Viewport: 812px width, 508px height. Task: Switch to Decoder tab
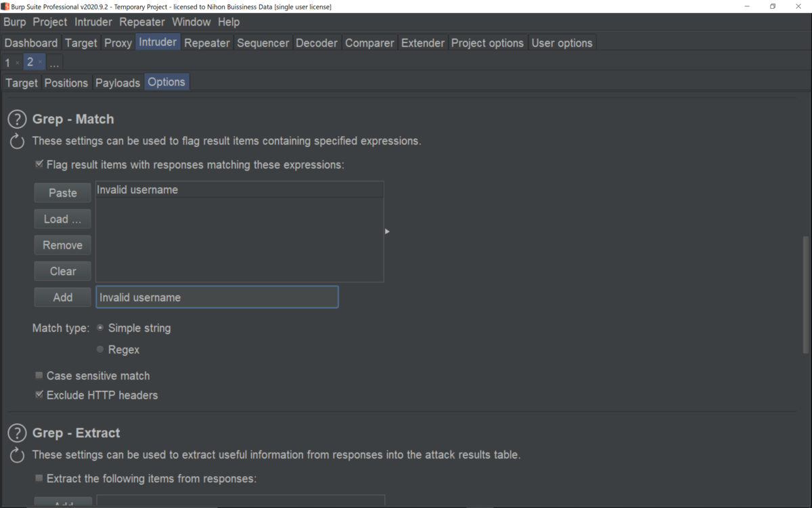click(317, 43)
